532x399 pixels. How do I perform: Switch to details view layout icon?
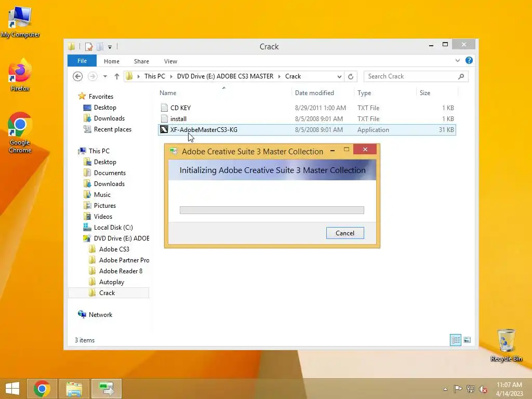click(455, 340)
